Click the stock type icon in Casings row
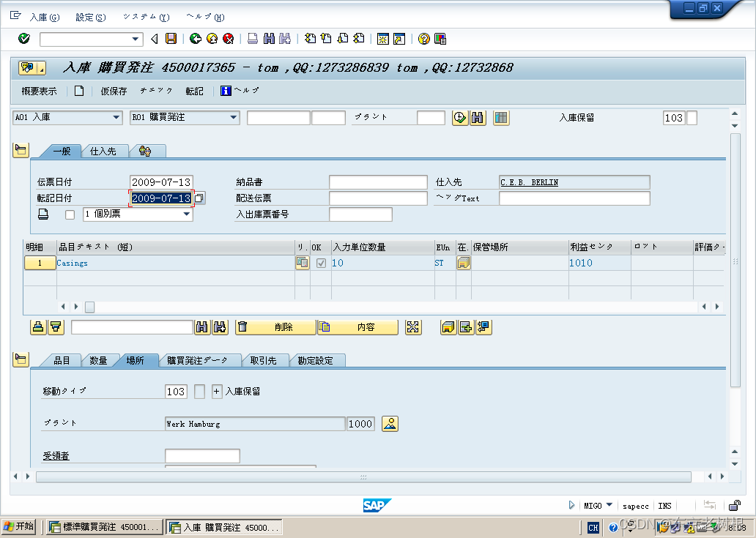This screenshot has width=756, height=538. [x=463, y=263]
